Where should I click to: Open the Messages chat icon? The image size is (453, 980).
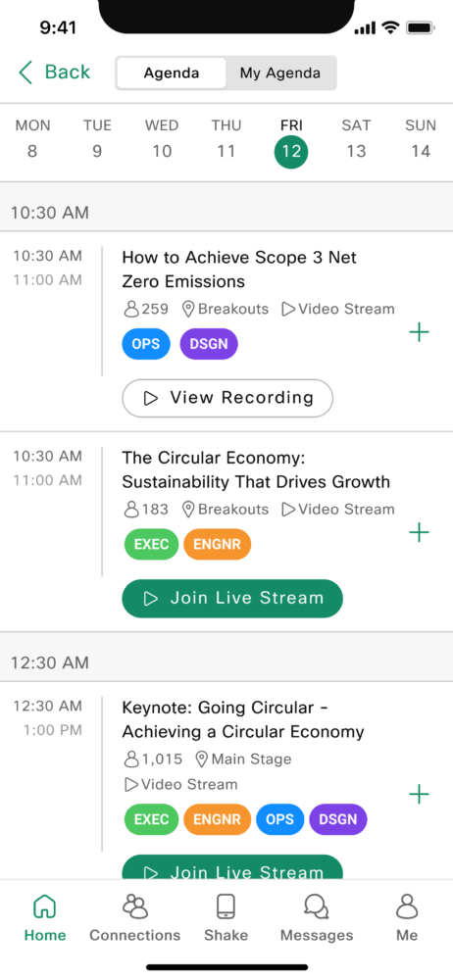pos(317,906)
